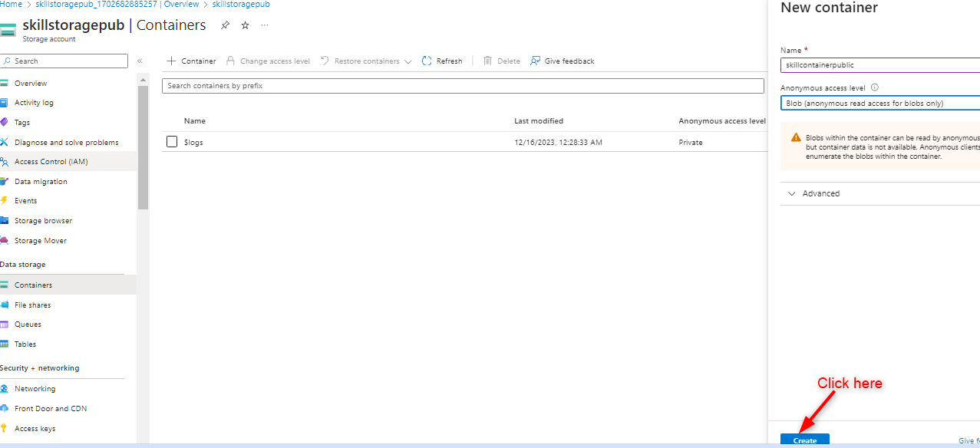980x448 pixels.
Task: Click the sidebar Search box
Action: coord(64,61)
